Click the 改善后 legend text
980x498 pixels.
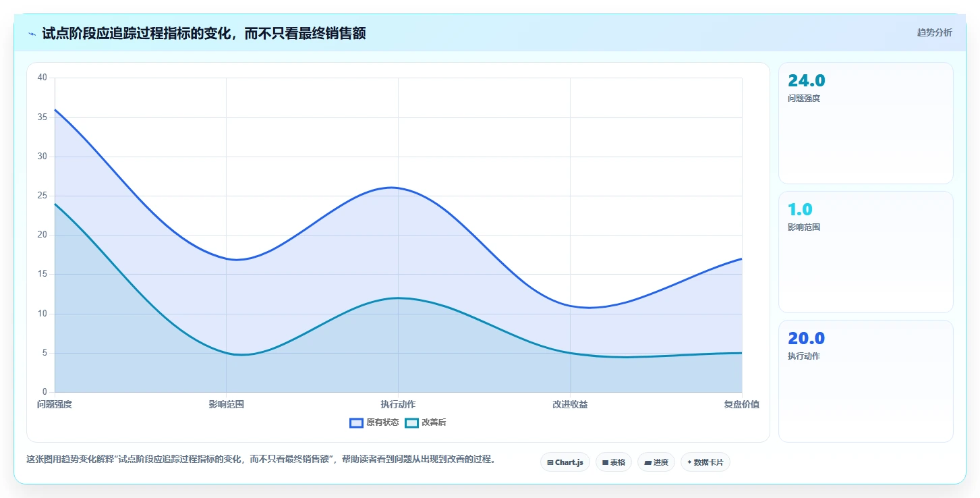coord(434,423)
